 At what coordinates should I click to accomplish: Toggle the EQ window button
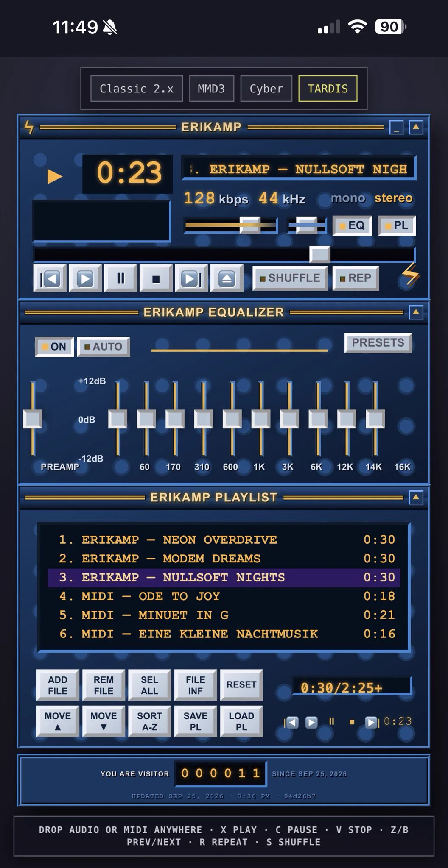pos(352,225)
